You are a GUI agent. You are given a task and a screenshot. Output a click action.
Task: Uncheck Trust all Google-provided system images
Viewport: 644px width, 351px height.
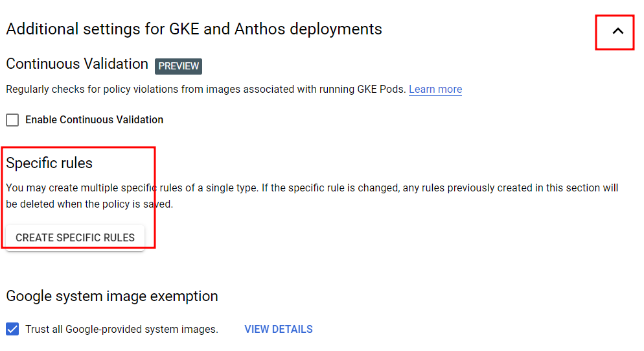tap(12, 329)
